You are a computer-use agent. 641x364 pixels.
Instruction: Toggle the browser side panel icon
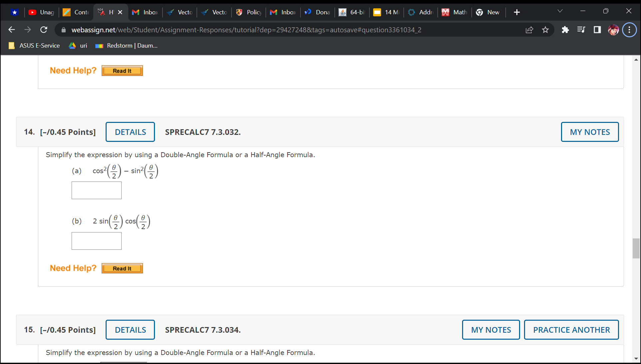597,30
